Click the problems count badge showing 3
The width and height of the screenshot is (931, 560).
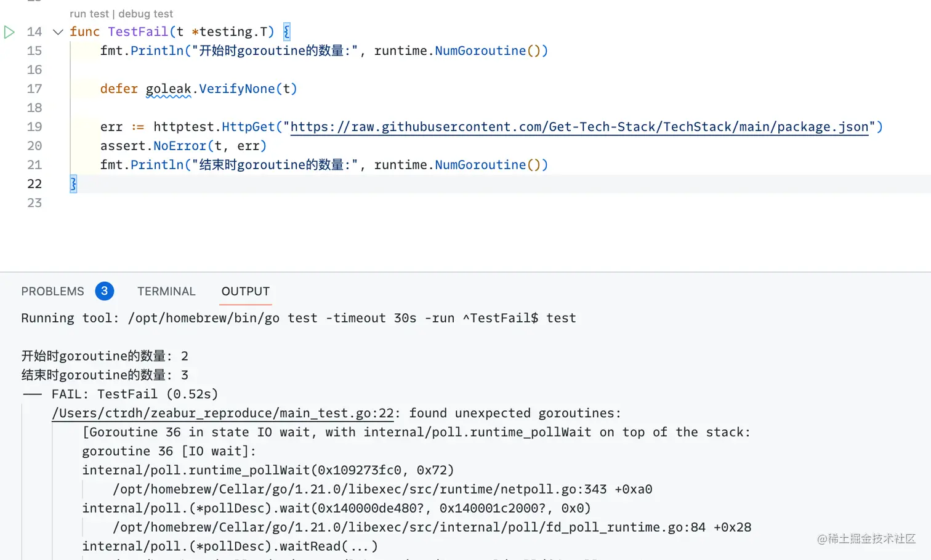105,291
